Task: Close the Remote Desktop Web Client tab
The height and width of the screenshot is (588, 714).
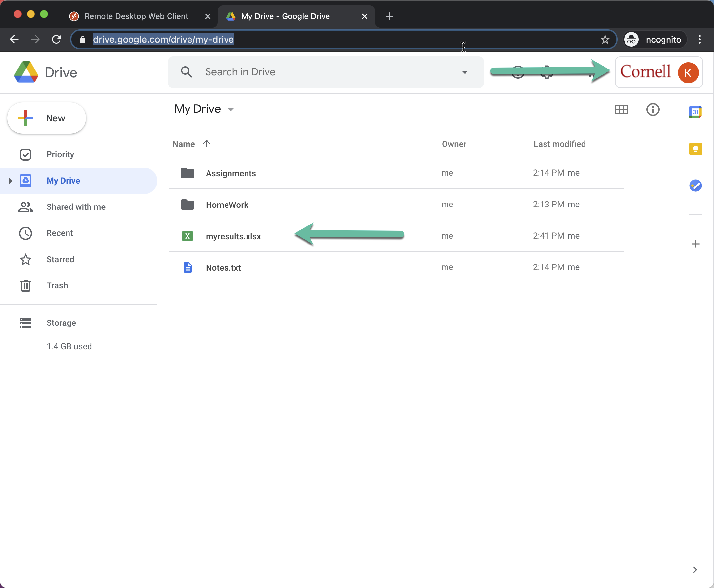Action: 208,16
